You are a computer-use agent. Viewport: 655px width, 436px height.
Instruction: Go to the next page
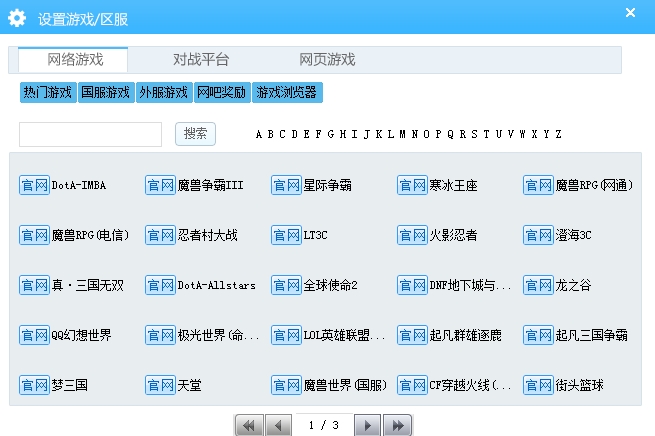click(x=368, y=425)
